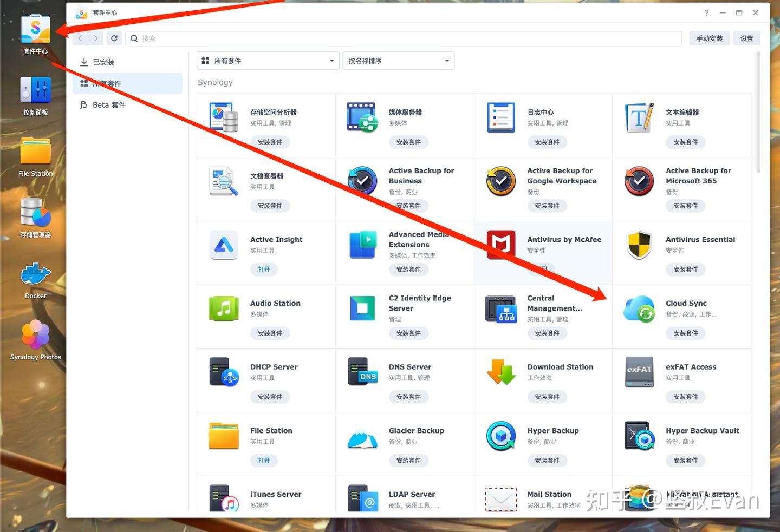The image size is (780, 532).
Task: Open the Mail Station package title
Action: [x=549, y=495]
